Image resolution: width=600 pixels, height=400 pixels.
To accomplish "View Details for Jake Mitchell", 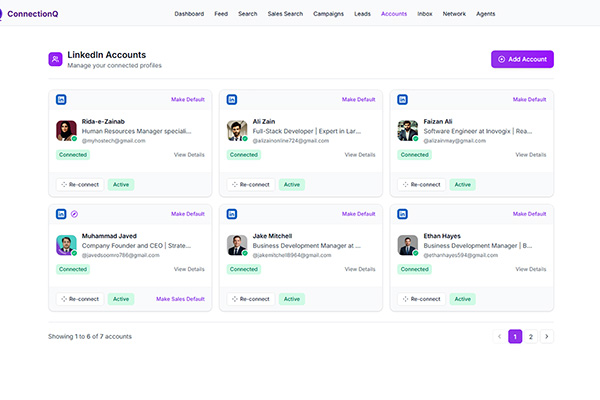I will 360,269.
